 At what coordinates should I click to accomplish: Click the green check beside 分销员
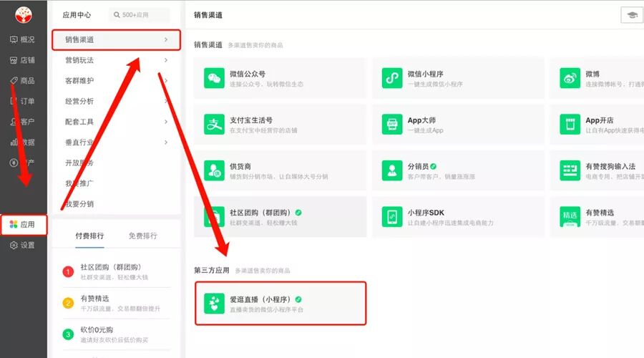tap(434, 166)
